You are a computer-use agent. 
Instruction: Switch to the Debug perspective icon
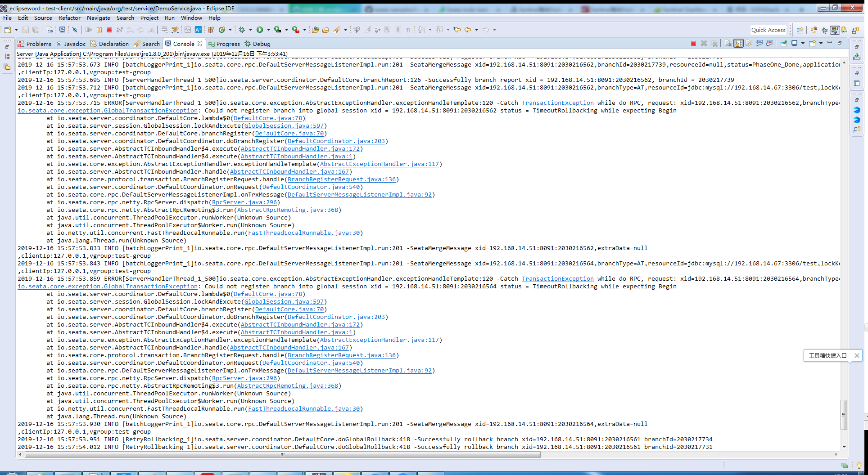(x=824, y=30)
